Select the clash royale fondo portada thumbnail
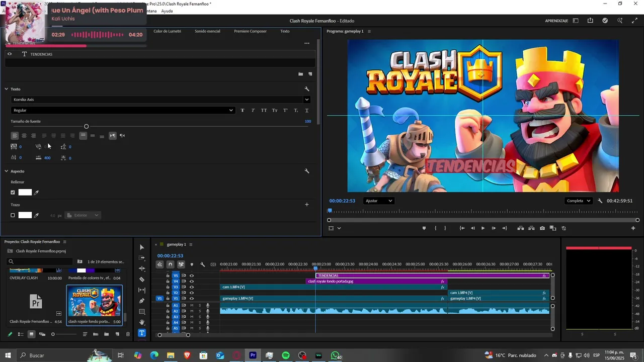This screenshot has width=644, height=362. point(95,302)
